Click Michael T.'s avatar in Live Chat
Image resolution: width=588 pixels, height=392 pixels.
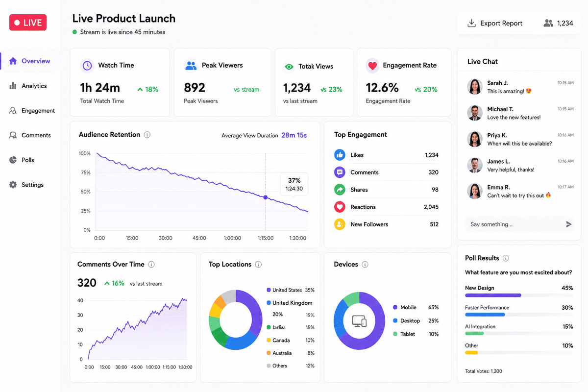[x=474, y=113]
